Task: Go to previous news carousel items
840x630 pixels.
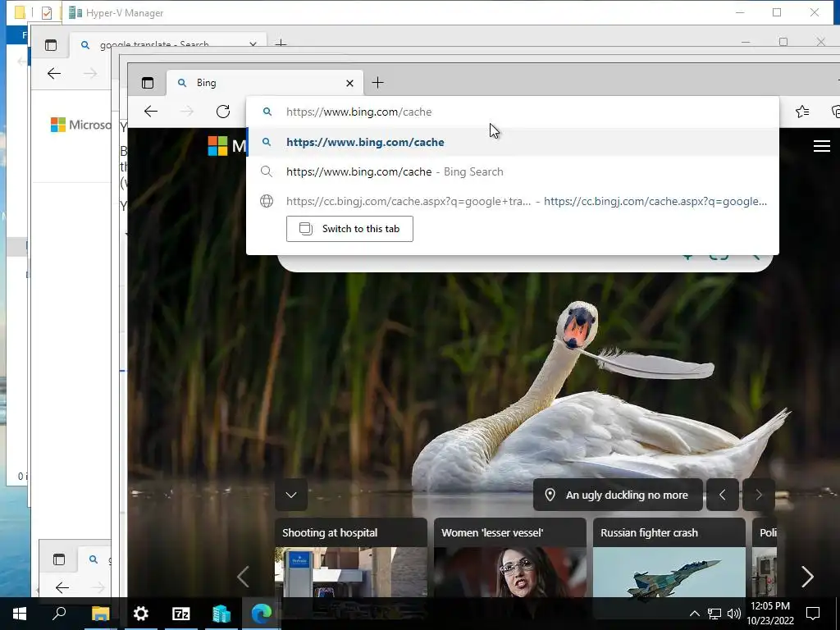Action: pyautogui.click(x=243, y=577)
